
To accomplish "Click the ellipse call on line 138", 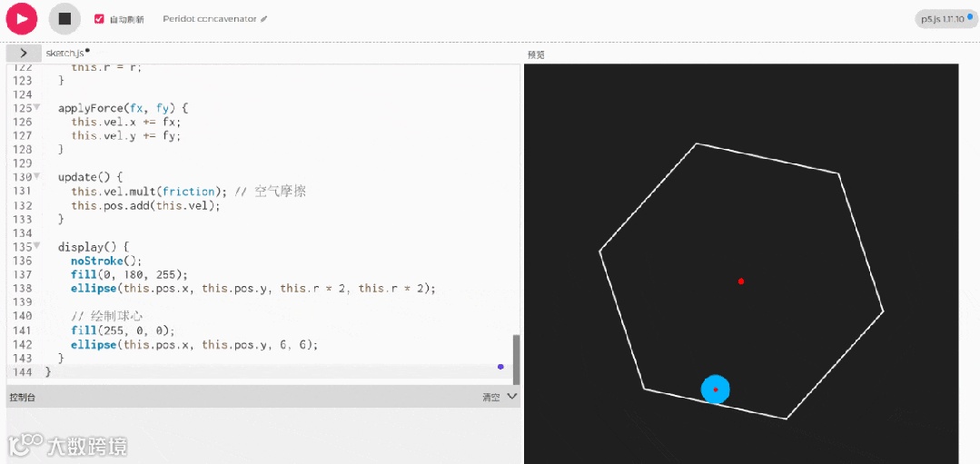I will point(253,288).
